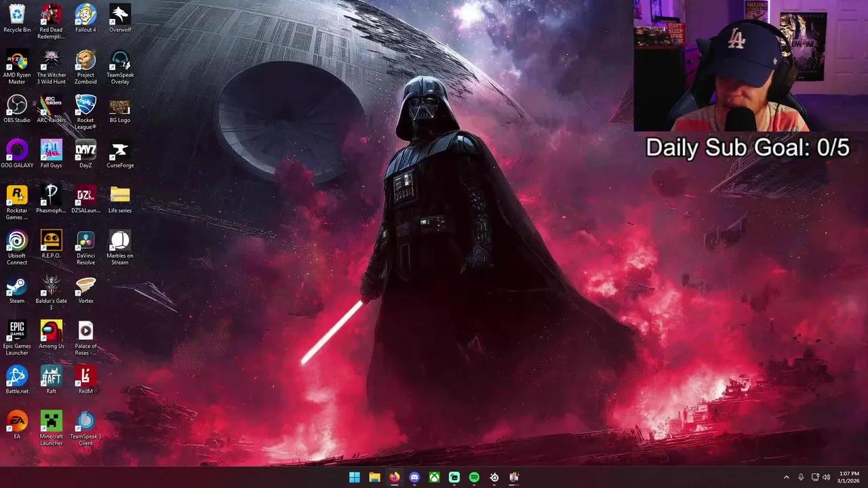
Task: Select the BG Logo file icon
Action: (120, 109)
